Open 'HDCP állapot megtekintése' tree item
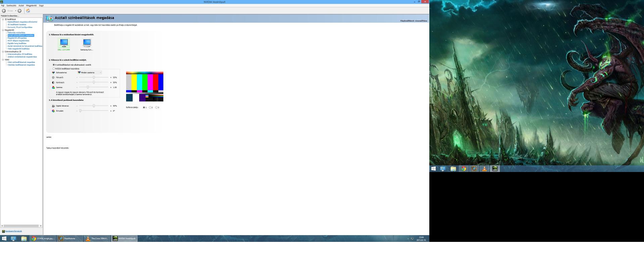644x258 pixels. click(x=18, y=41)
